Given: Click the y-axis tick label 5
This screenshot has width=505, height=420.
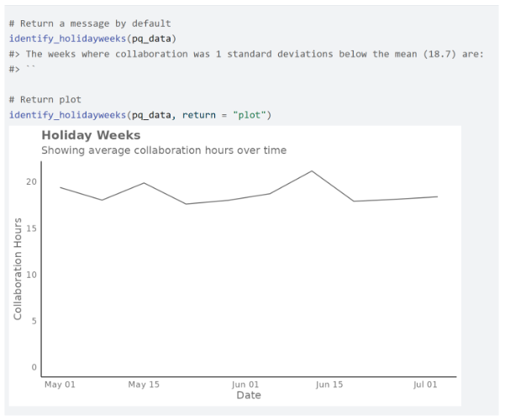Looking at the screenshot, I should [x=34, y=321].
